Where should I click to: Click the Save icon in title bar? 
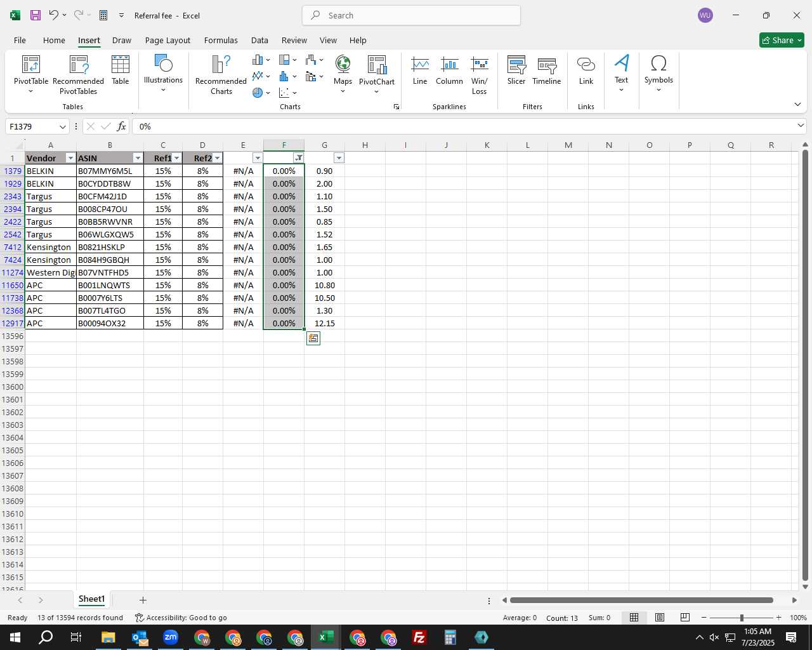point(36,15)
